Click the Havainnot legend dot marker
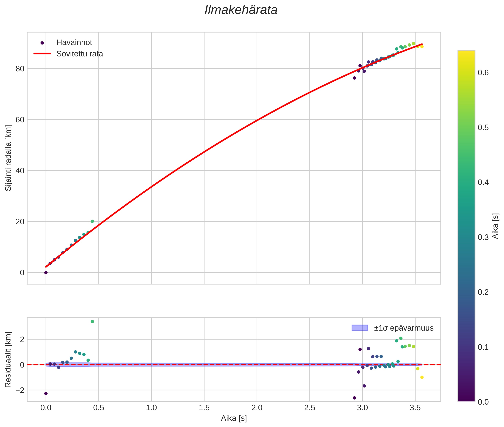The width and height of the screenshot is (504, 427). [42, 43]
